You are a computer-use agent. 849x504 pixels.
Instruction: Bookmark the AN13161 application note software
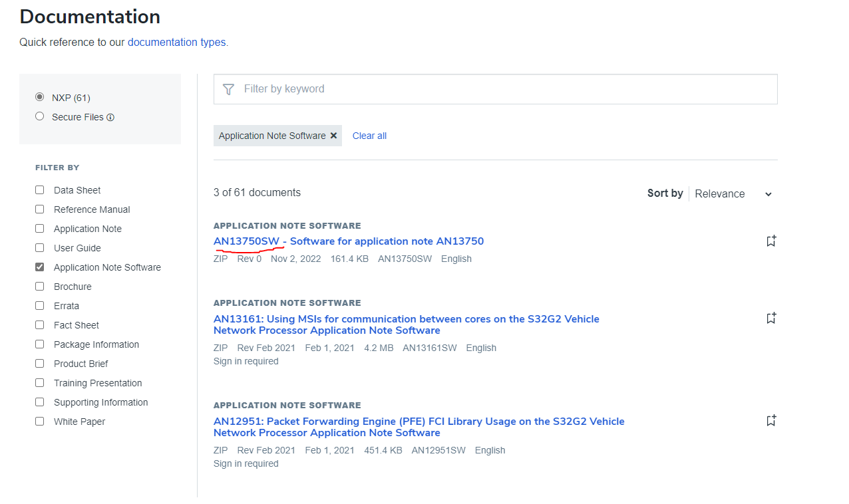(771, 318)
